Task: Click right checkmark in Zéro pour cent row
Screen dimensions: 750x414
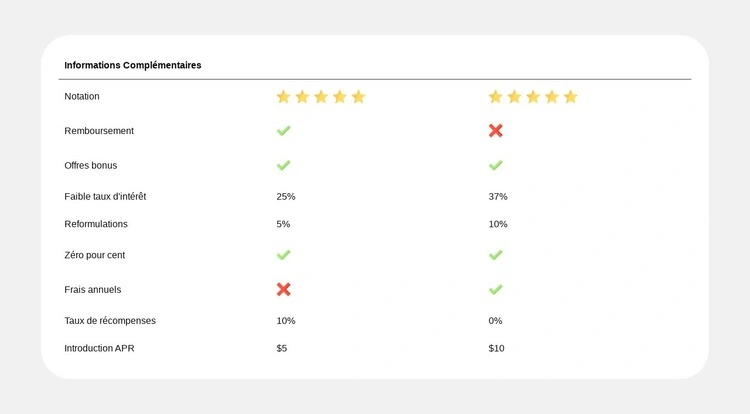Action: point(496,255)
